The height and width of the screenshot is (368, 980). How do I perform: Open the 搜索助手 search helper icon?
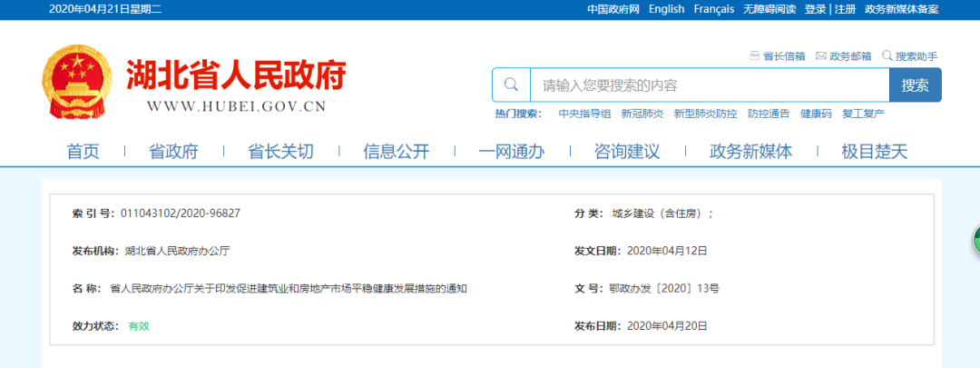click(x=887, y=56)
